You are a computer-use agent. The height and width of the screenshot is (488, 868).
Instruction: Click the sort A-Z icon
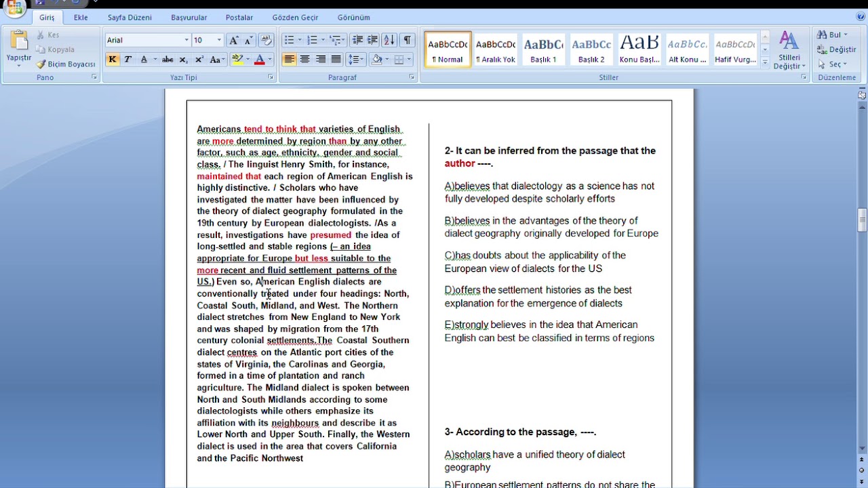click(x=389, y=40)
